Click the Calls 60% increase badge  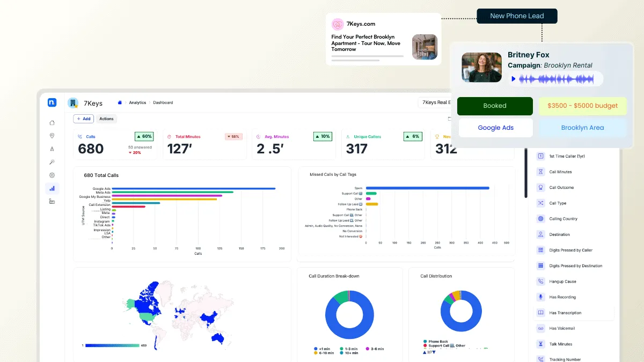coord(144,137)
